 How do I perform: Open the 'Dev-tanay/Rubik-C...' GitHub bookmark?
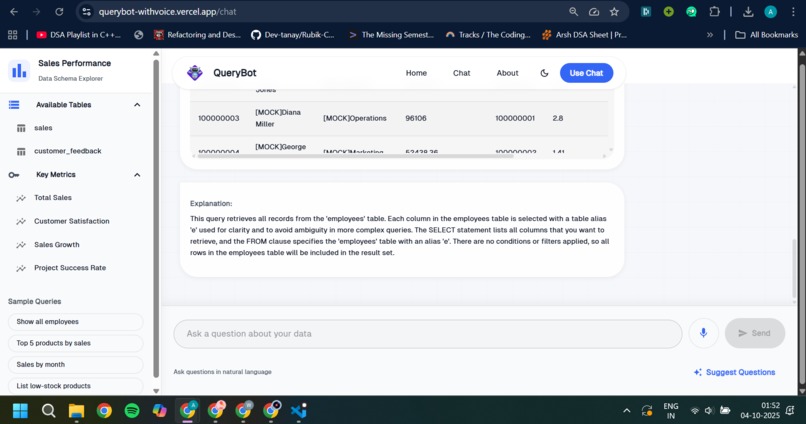click(292, 34)
